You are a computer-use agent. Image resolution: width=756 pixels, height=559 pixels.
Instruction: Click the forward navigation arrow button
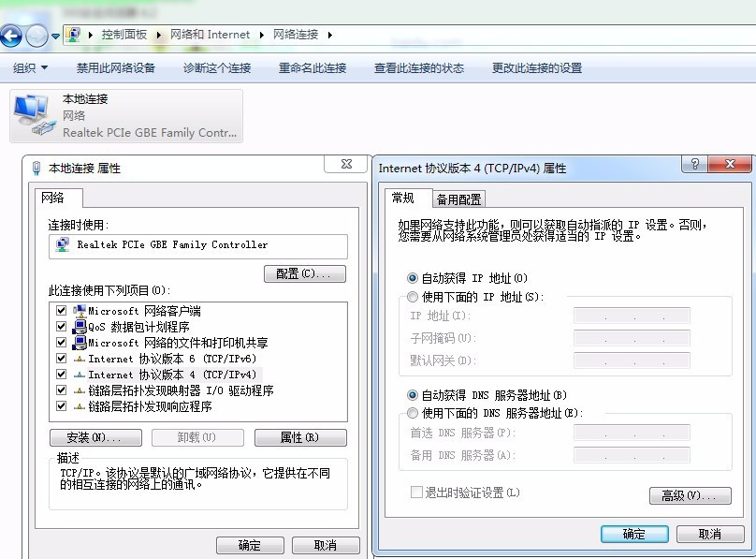tap(36, 36)
